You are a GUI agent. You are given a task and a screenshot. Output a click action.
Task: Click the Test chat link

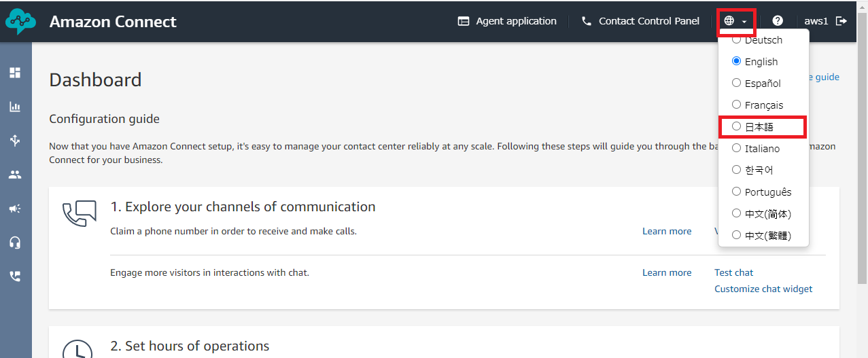click(x=733, y=272)
